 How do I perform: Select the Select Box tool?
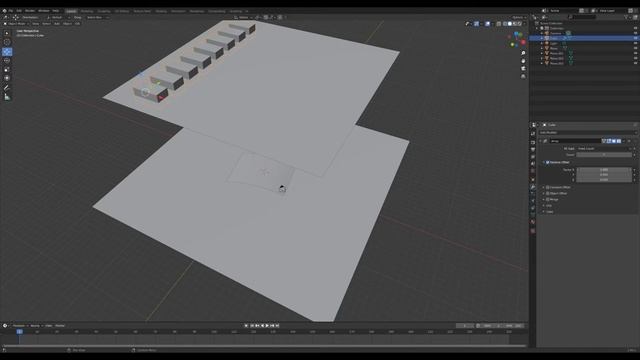point(7,33)
